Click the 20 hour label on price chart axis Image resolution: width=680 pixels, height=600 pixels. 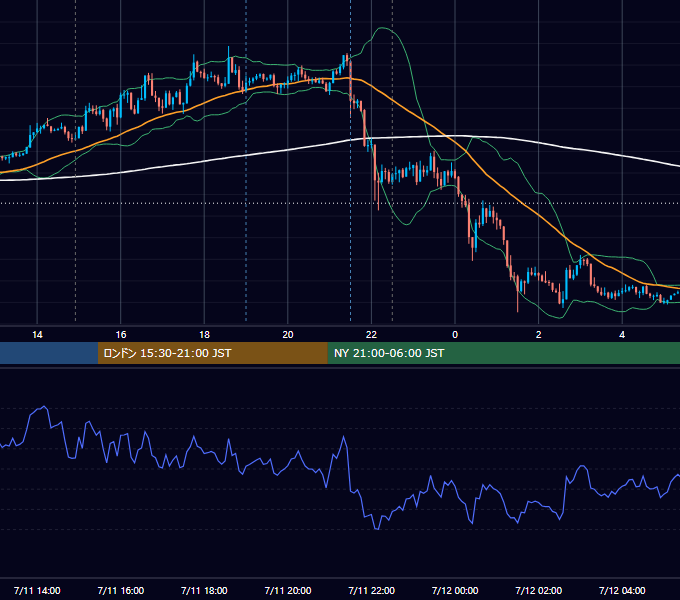(288, 335)
